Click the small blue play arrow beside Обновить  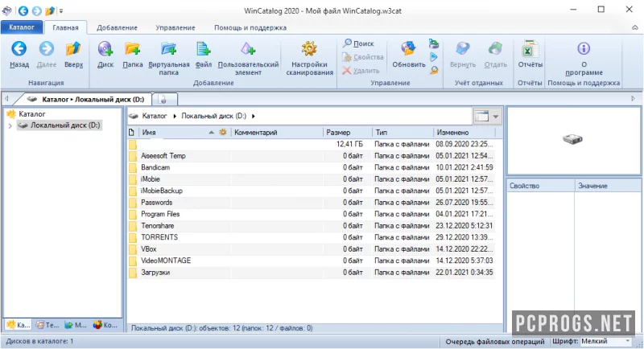[x=434, y=57]
